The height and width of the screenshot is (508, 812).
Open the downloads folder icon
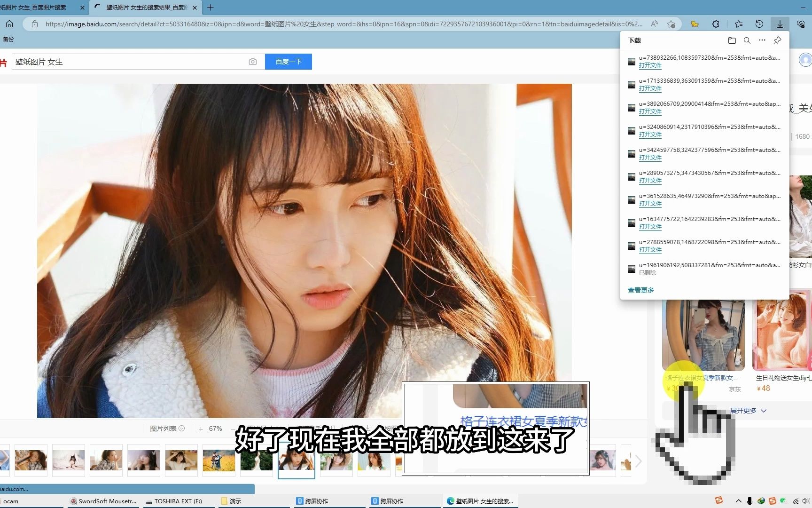(x=732, y=40)
